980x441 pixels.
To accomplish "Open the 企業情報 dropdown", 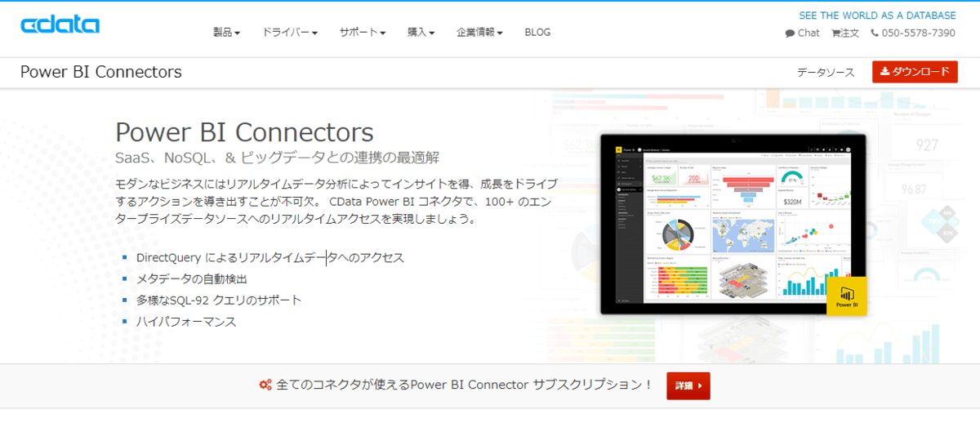I will click(479, 33).
